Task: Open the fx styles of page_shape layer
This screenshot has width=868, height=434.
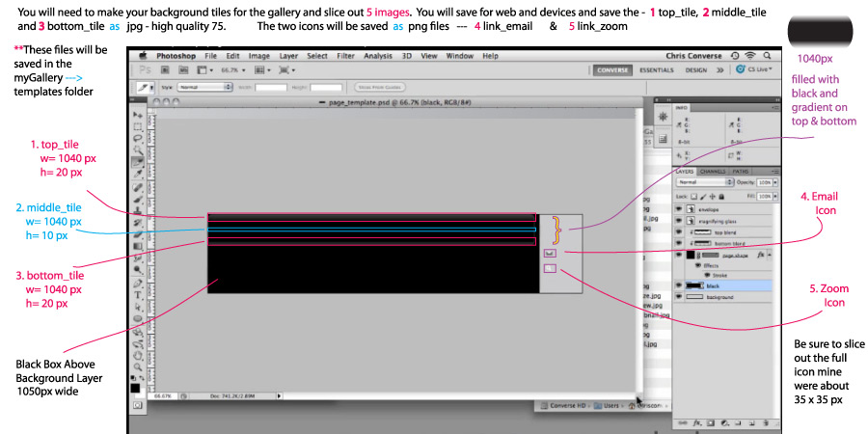Action: [762, 255]
